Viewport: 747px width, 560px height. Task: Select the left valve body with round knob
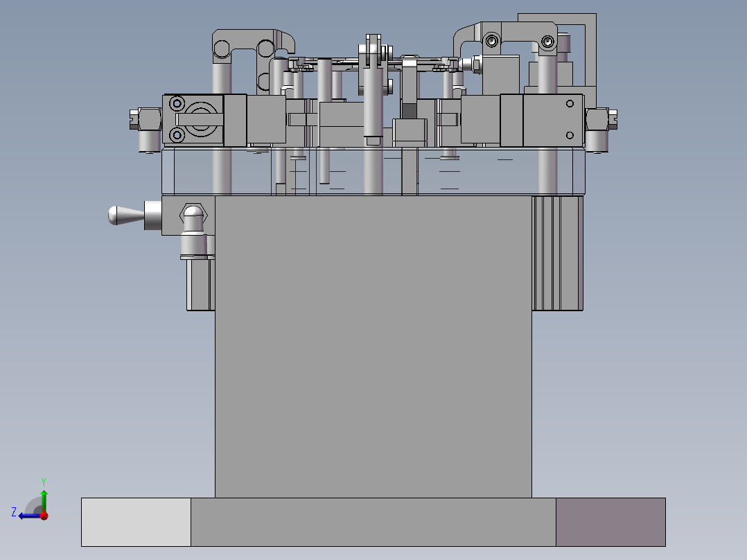click(193, 119)
